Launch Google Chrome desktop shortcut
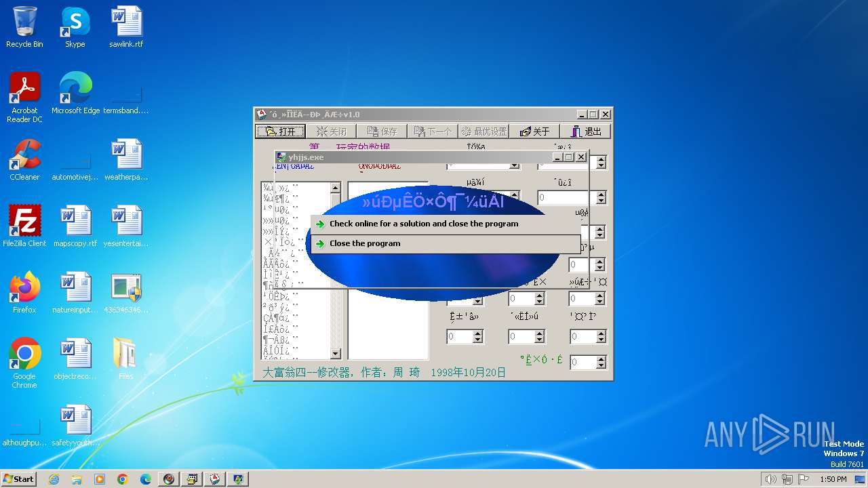This screenshot has width=868, height=488. point(24,363)
